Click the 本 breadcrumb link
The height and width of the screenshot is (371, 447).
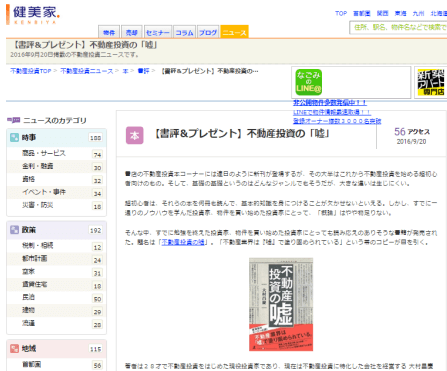(x=125, y=71)
